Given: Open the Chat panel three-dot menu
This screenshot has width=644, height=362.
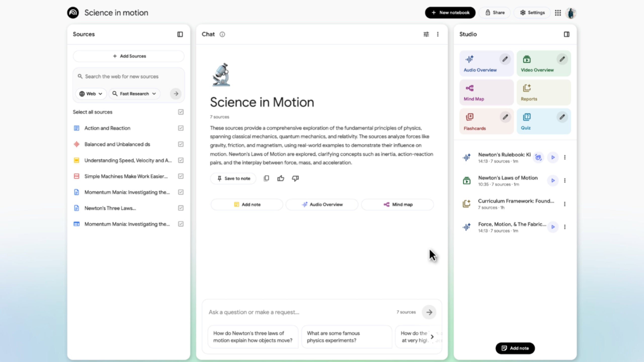Looking at the screenshot, I should point(438,34).
